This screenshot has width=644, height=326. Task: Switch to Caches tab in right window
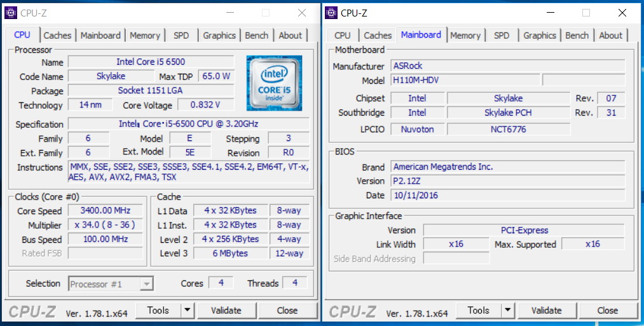tap(378, 36)
